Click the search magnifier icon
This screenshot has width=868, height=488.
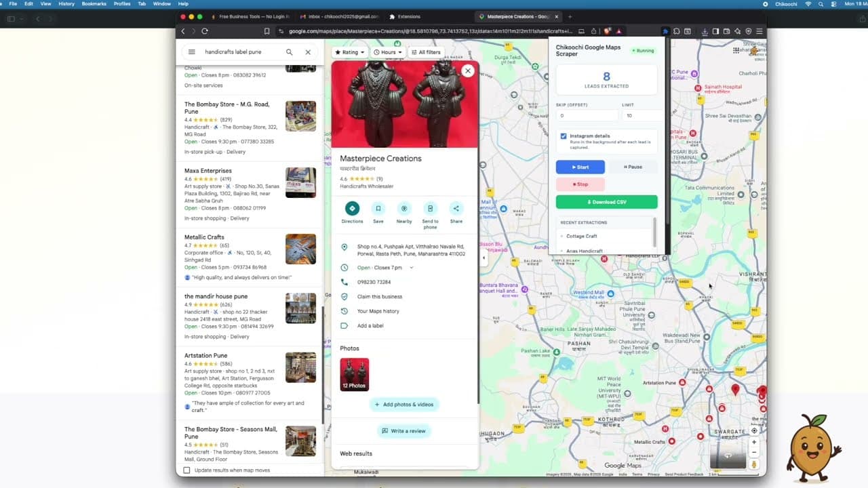coord(289,52)
